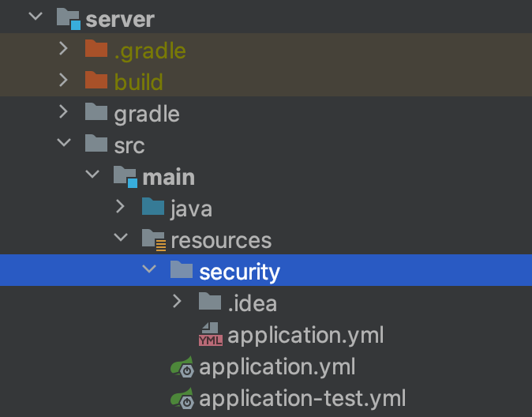Expand the build folder chevron
The width and height of the screenshot is (532, 417).
pos(63,80)
